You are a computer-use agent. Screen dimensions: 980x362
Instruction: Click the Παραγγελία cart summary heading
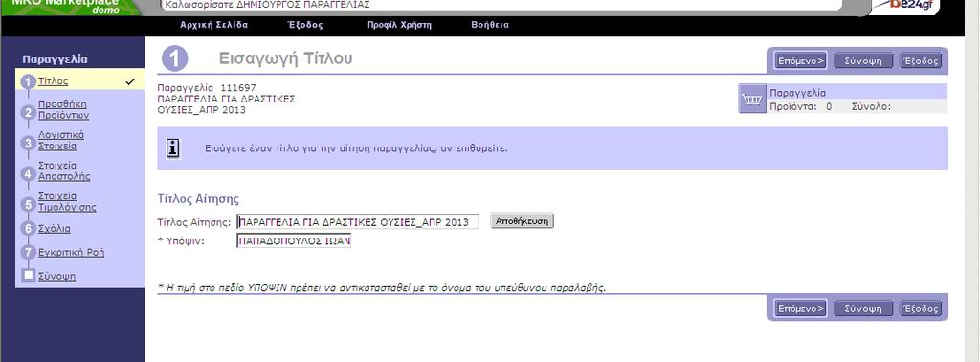pos(797,93)
